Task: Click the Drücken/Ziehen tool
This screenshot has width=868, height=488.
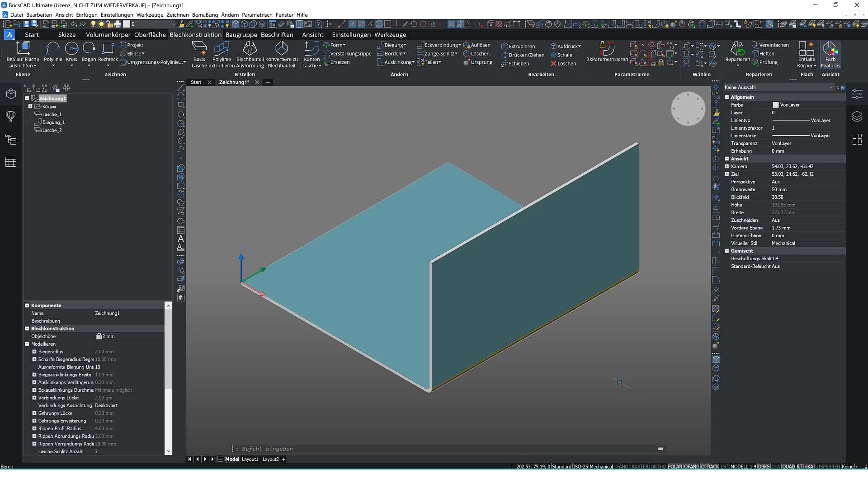Action: (x=523, y=55)
